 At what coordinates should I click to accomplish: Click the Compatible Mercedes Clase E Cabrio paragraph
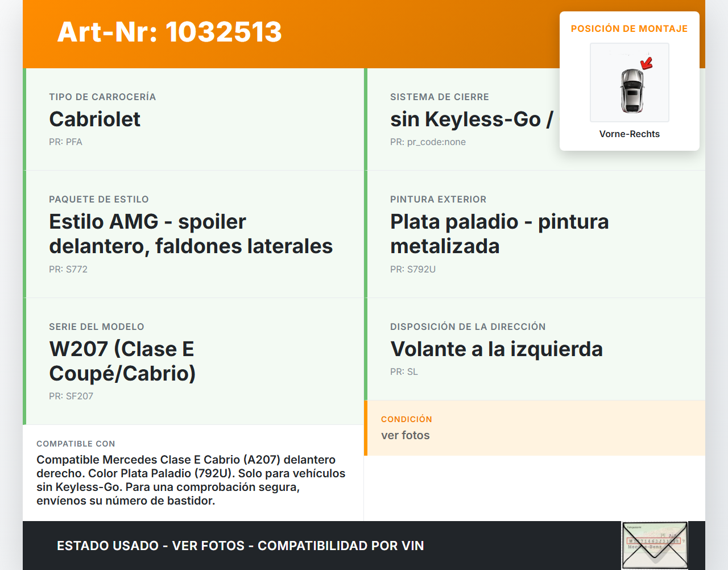(191, 480)
